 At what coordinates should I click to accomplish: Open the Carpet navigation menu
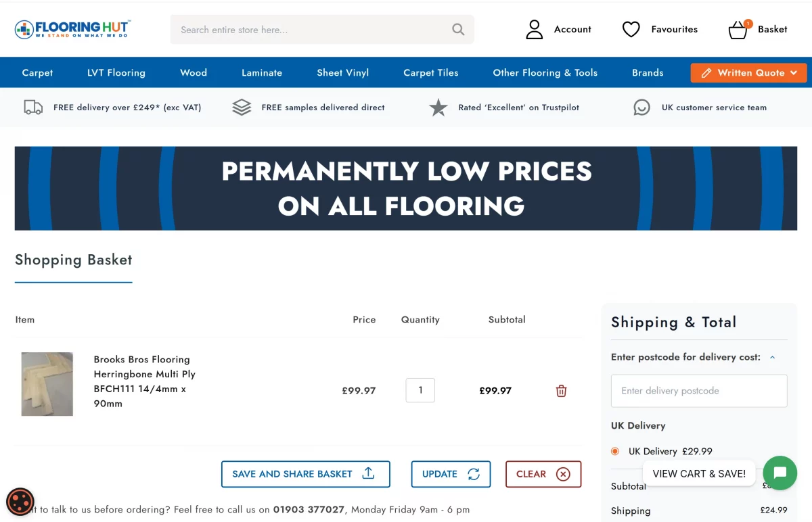[37, 72]
